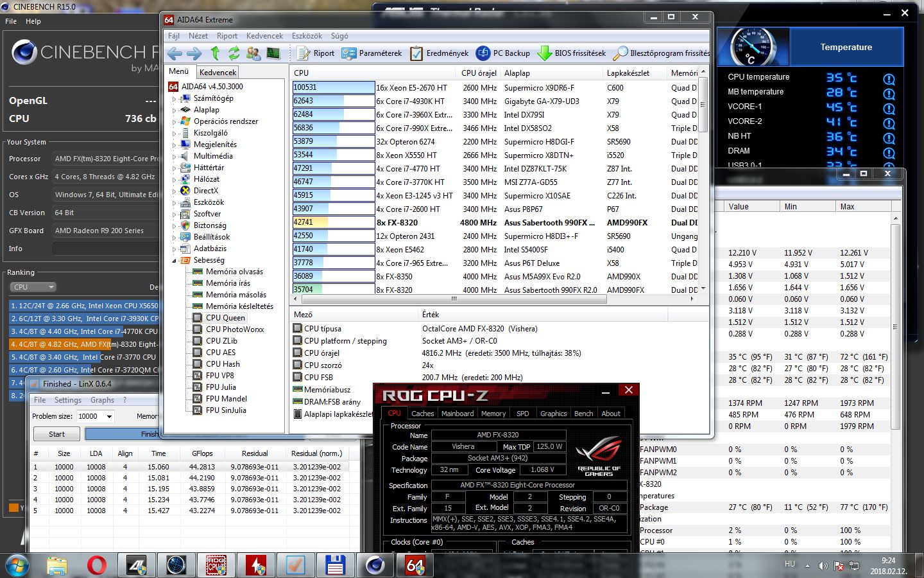Screen dimensions: 924x578
Task: Click the speaker volume icon in system tray
Action: coord(823,566)
